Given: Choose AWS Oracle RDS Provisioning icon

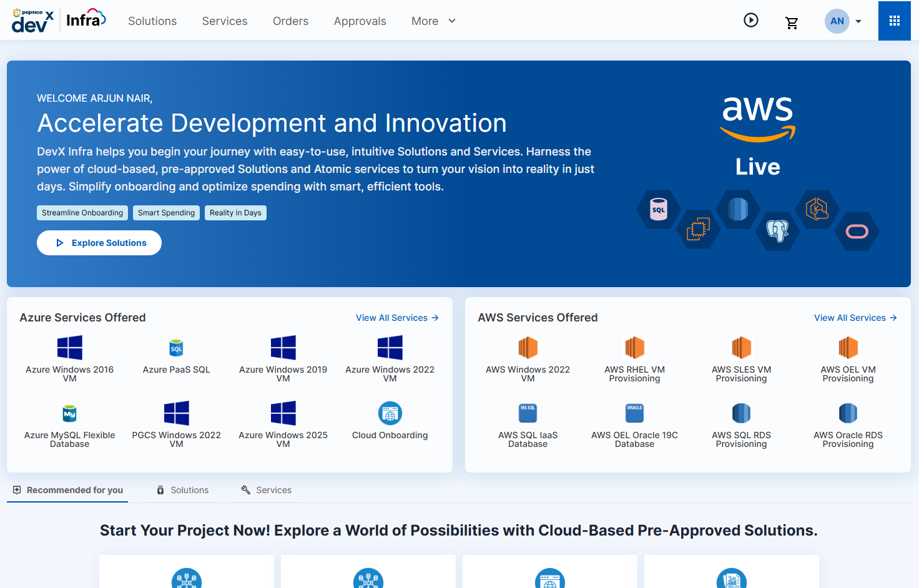Looking at the screenshot, I should 848,413.
